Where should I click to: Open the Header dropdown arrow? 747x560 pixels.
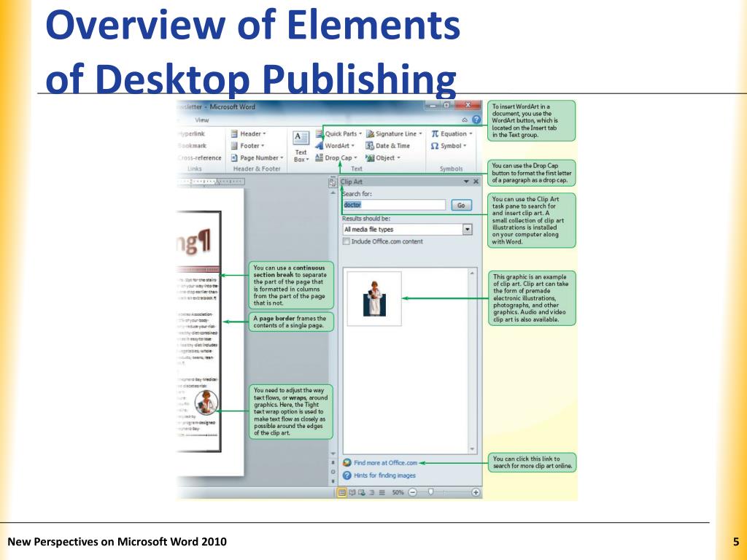pyautogui.click(x=264, y=134)
